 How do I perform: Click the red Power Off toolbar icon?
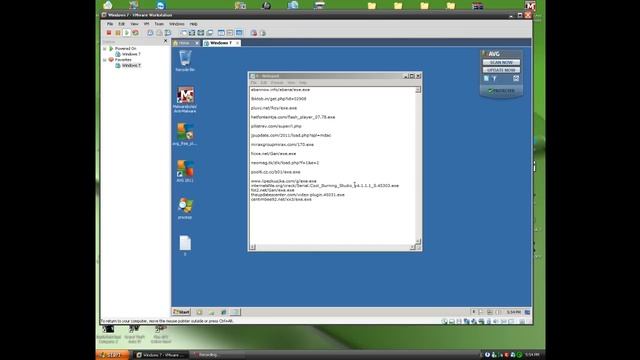click(109, 33)
